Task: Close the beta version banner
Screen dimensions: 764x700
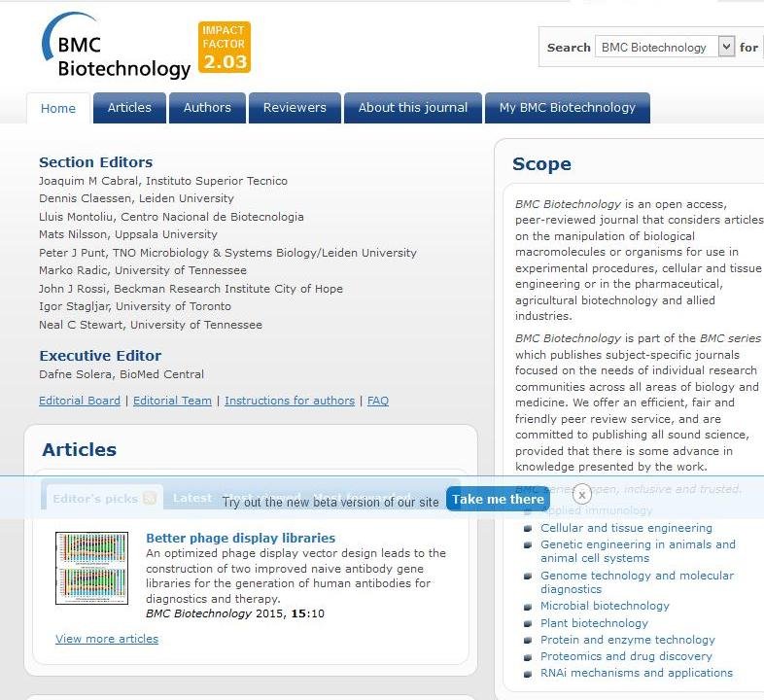Action: coord(582,494)
